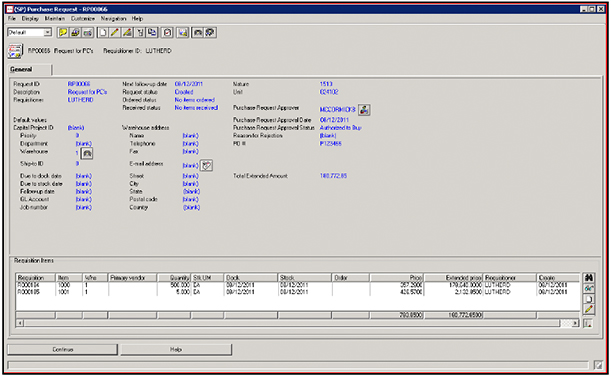Open the Customize menu
This screenshot has width=611, height=377.
click(x=83, y=18)
